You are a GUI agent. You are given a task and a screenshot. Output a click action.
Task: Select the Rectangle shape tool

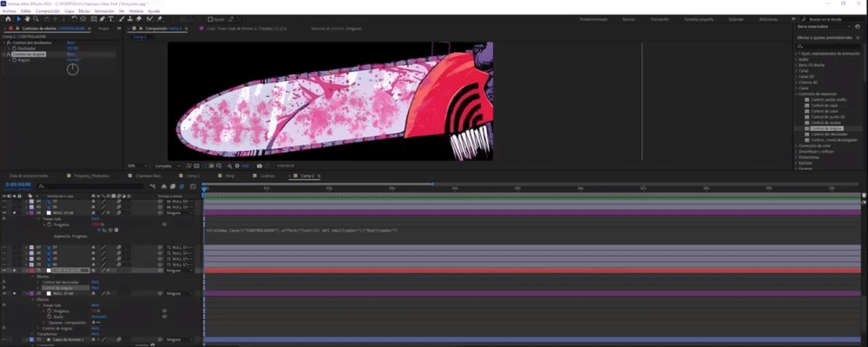94,19
